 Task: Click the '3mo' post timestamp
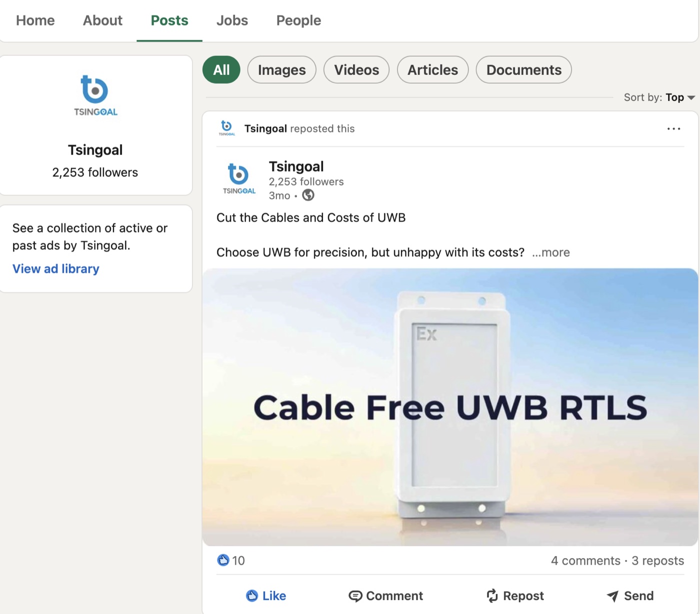(x=279, y=195)
